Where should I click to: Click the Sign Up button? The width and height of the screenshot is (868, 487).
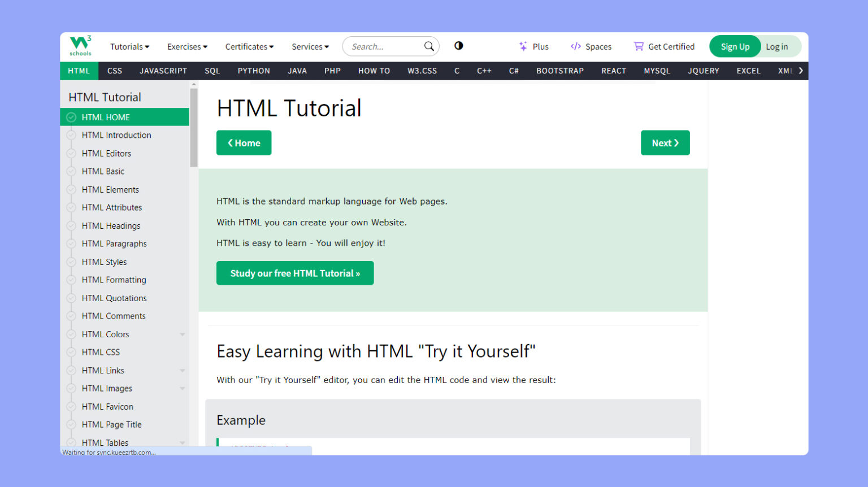(x=735, y=46)
